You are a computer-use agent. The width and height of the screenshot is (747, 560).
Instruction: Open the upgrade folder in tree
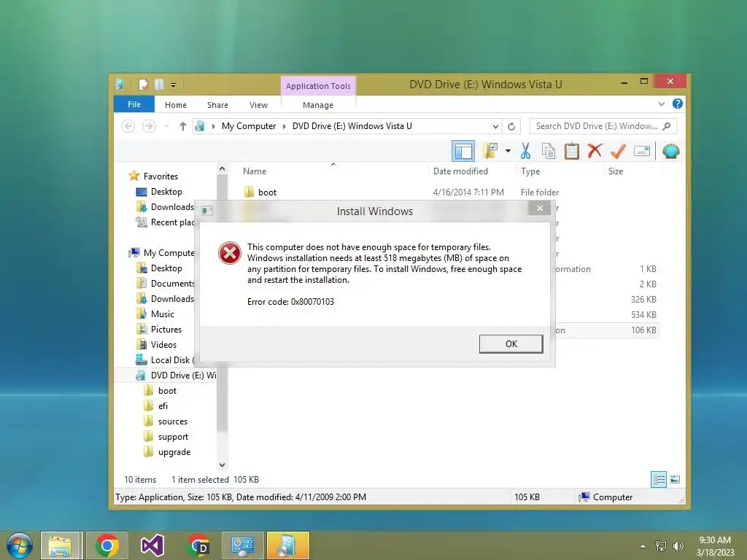tap(174, 452)
